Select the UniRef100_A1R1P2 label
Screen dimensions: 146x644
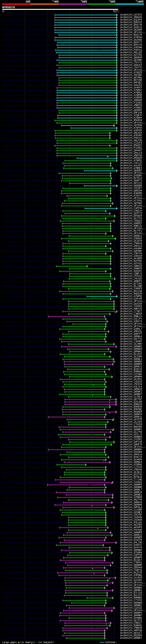[131, 271]
